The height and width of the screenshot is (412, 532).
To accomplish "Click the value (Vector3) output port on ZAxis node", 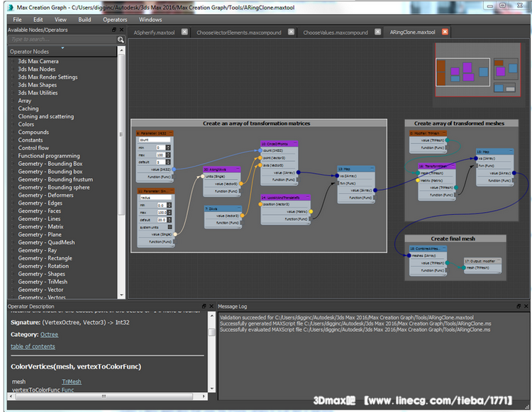I will coord(242,216).
